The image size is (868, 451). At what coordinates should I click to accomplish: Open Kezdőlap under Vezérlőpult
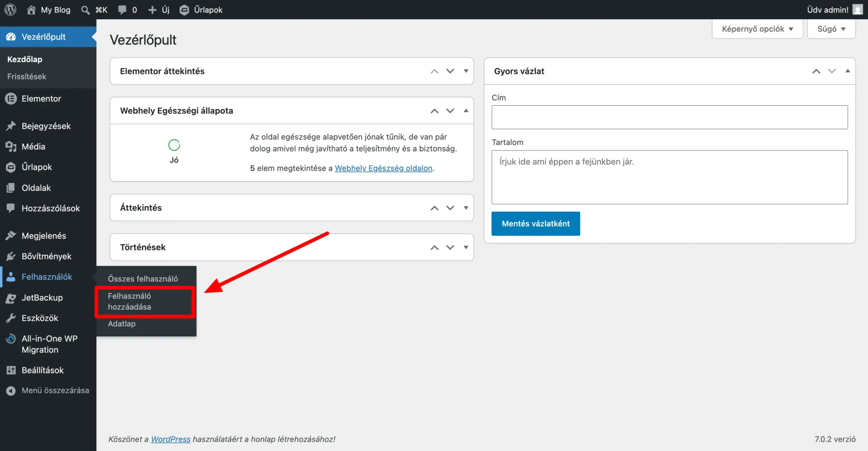click(x=25, y=59)
